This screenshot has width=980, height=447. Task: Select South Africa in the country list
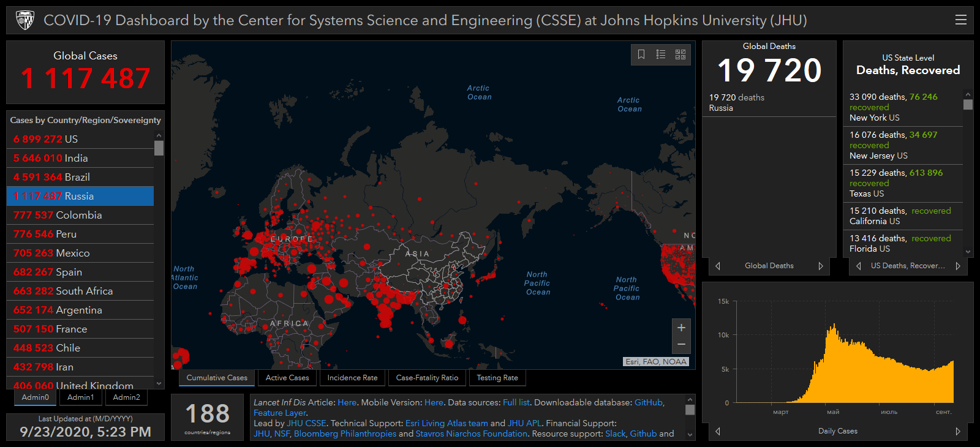80,291
